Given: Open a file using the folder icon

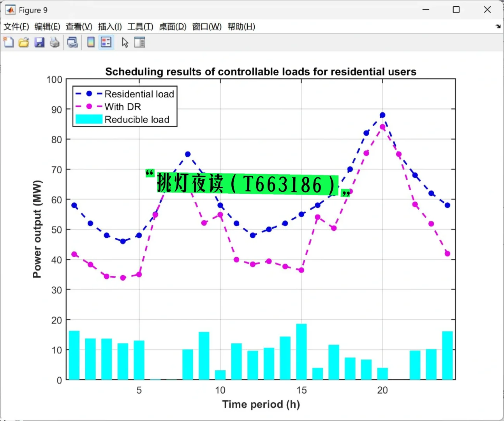Looking at the screenshot, I should tap(24, 42).
